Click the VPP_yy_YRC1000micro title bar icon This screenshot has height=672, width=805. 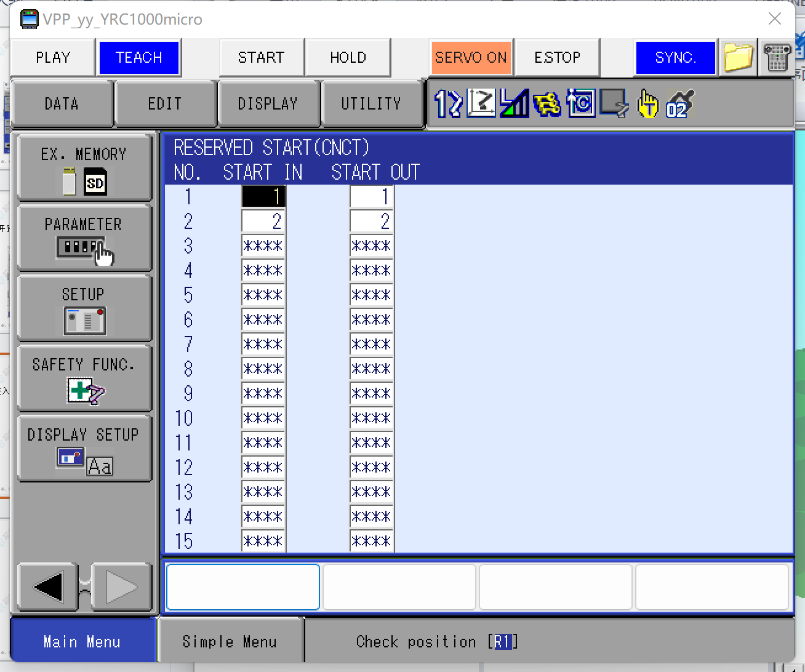[x=29, y=19]
